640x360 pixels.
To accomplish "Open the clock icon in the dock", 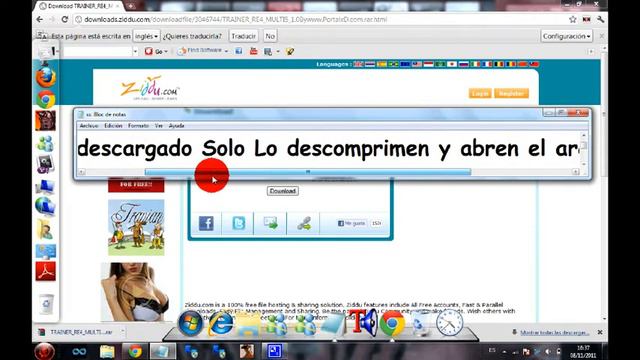I will point(449,323).
